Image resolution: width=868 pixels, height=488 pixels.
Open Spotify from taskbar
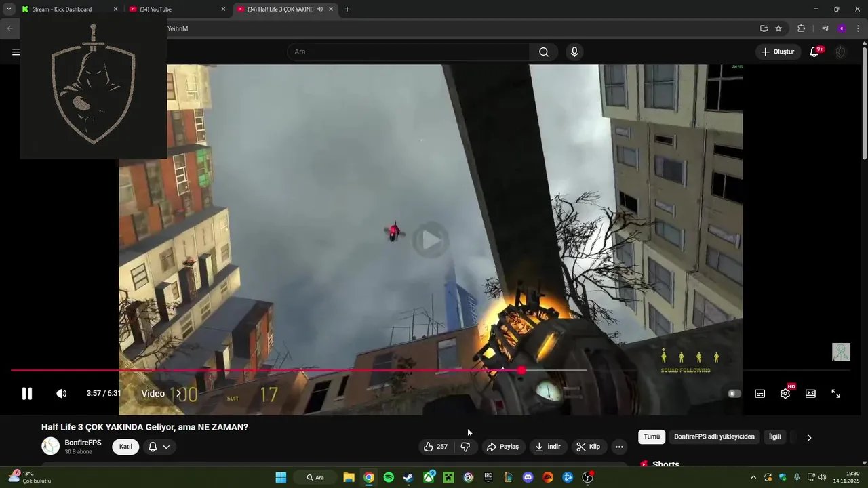click(389, 477)
